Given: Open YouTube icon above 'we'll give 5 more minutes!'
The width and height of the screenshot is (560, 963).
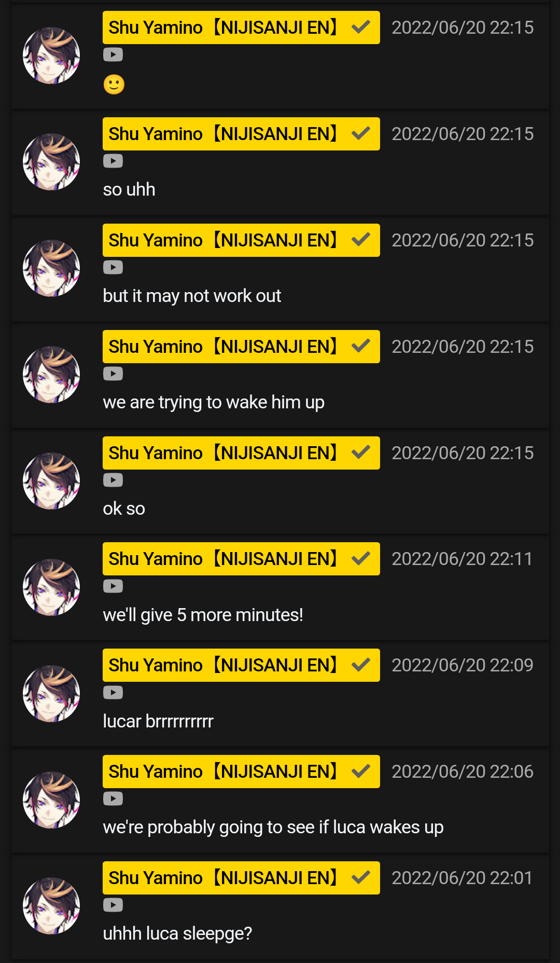Looking at the screenshot, I should pyautogui.click(x=113, y=586).
